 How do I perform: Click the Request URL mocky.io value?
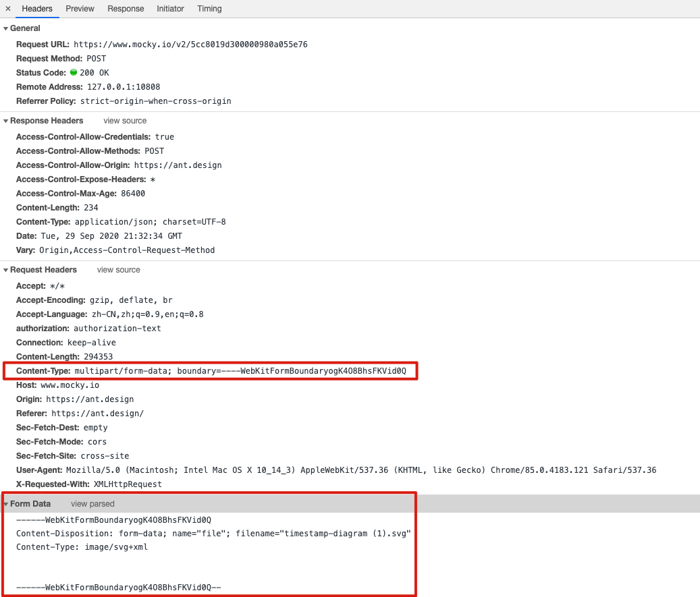click(190, 45)
